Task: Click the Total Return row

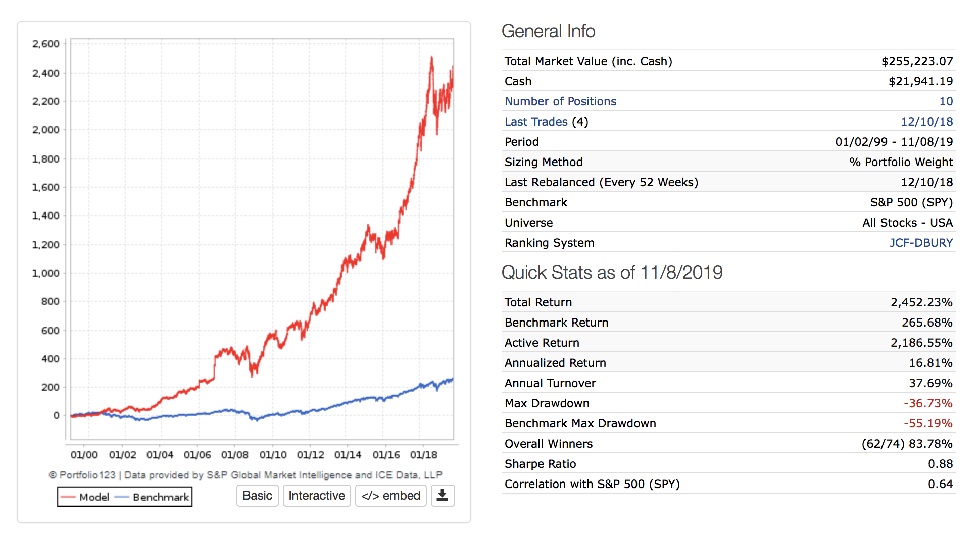Action: (x=538, y=302)
